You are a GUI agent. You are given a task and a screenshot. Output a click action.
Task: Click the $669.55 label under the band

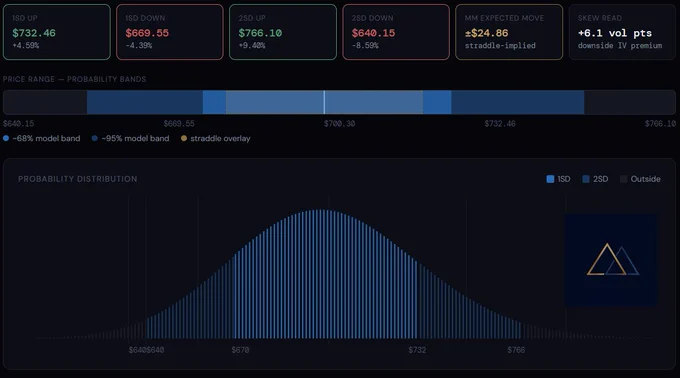[179, 124]
